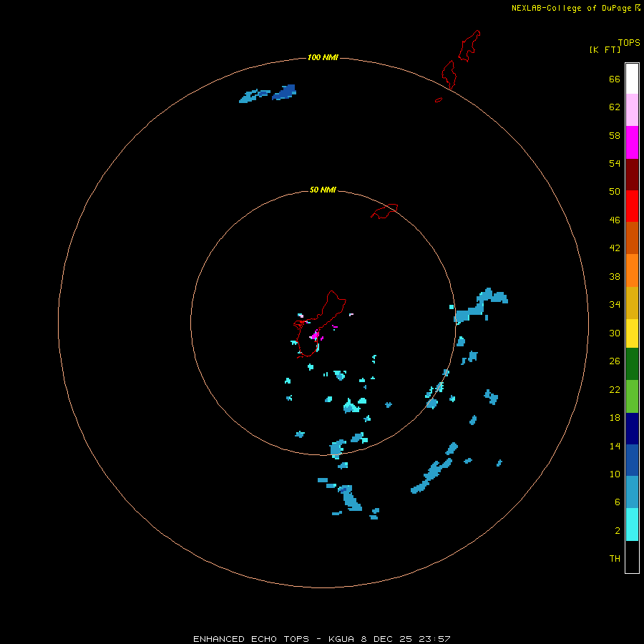Click the light pink 62 kft legend swatch

coord(632,110)
